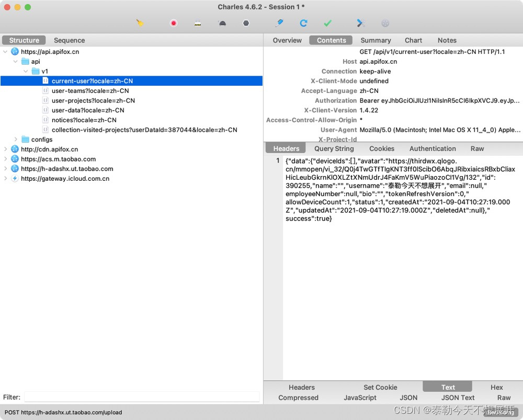Open the Overview tab

287,40
